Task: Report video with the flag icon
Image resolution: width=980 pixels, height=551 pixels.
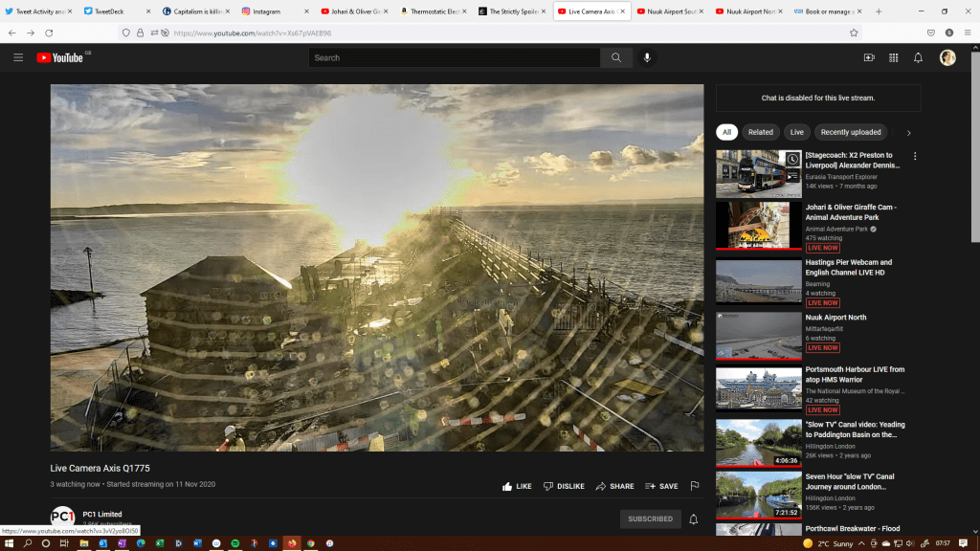Action: pos(695,486)
